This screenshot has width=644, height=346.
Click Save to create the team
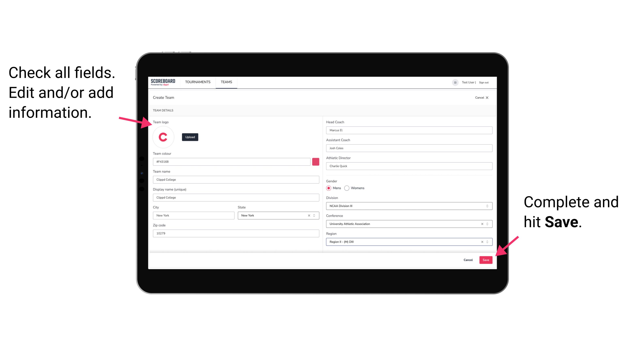(486, 259)
